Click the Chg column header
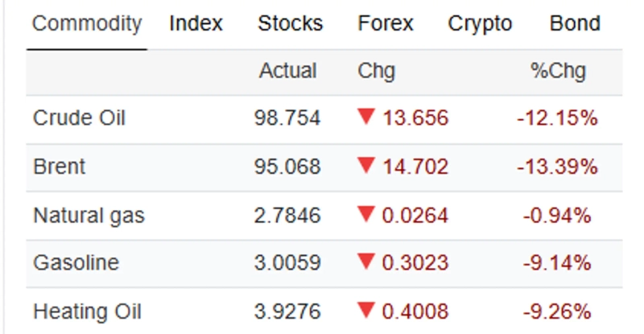This screenshot has height=334, width=644. (376, 71)
